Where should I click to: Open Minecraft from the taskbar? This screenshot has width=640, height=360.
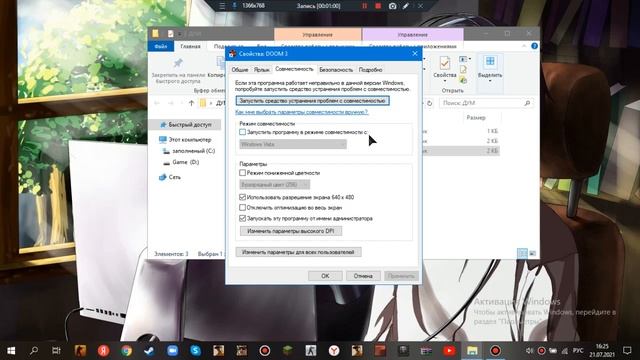(288, 351)
